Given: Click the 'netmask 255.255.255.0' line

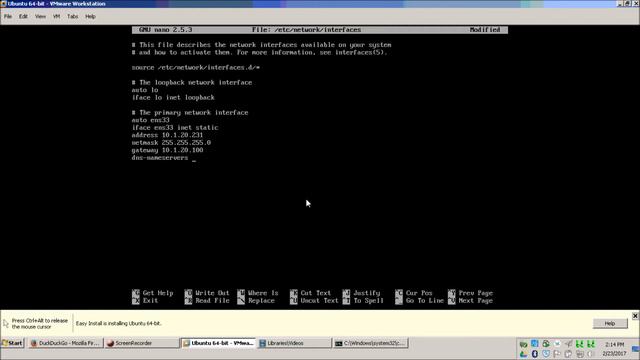Looking at the screenshot, I should click(x=171, y=142).
